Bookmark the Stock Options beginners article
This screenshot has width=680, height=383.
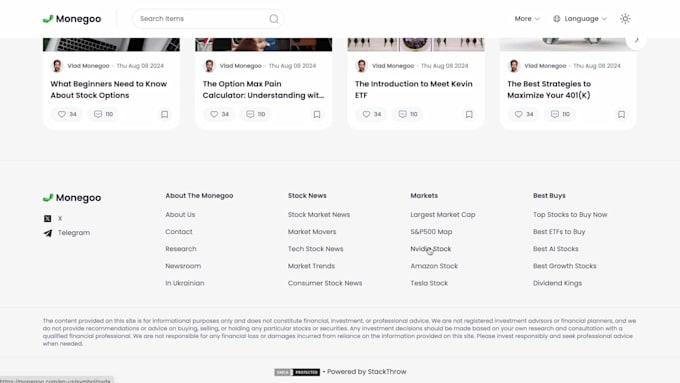point(164,114)
